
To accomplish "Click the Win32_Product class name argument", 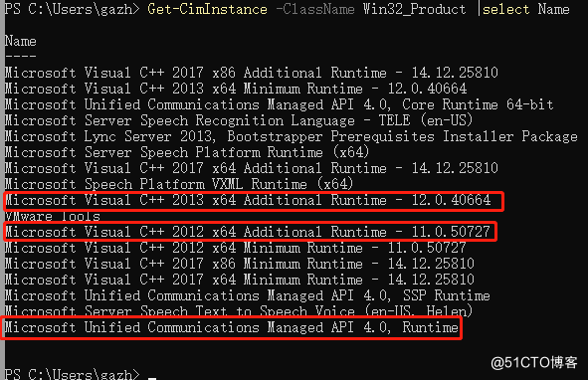I will [414, 9].
